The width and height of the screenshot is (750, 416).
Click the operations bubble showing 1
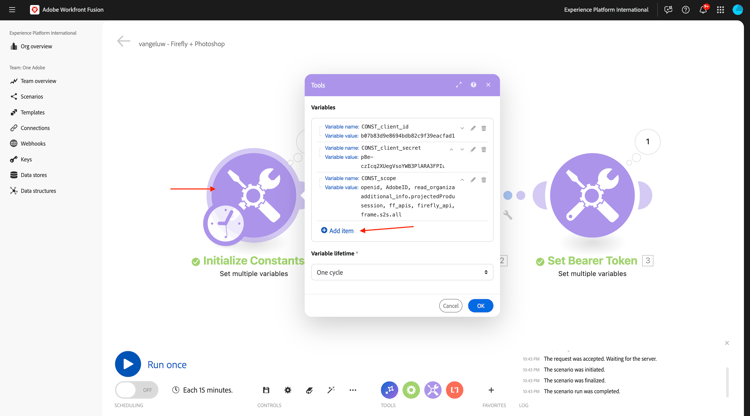point(648,142)
